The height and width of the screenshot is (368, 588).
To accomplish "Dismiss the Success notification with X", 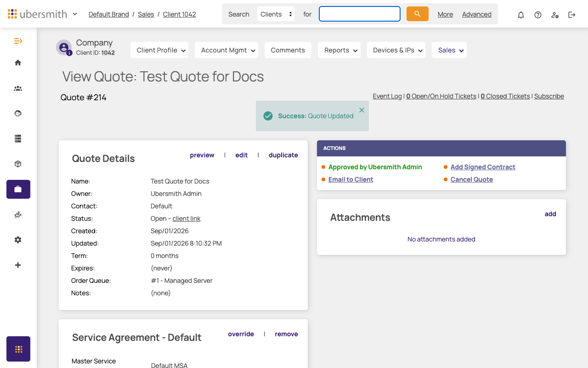I will point(362,110).
